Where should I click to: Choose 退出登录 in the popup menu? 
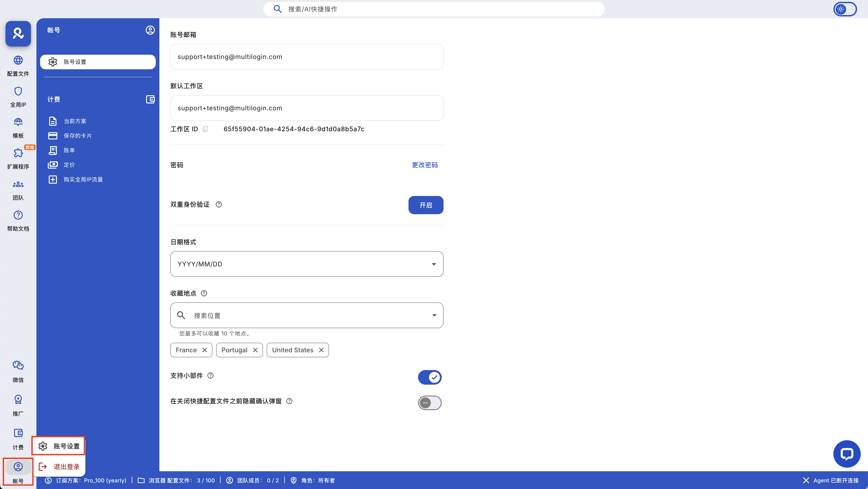59,467
